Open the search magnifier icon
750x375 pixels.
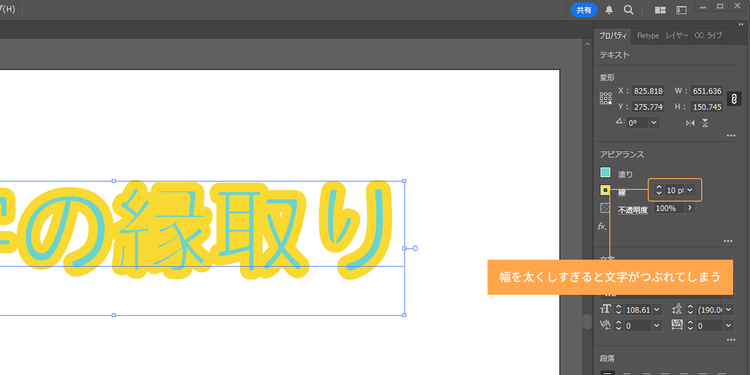click(x=629, y=10)
